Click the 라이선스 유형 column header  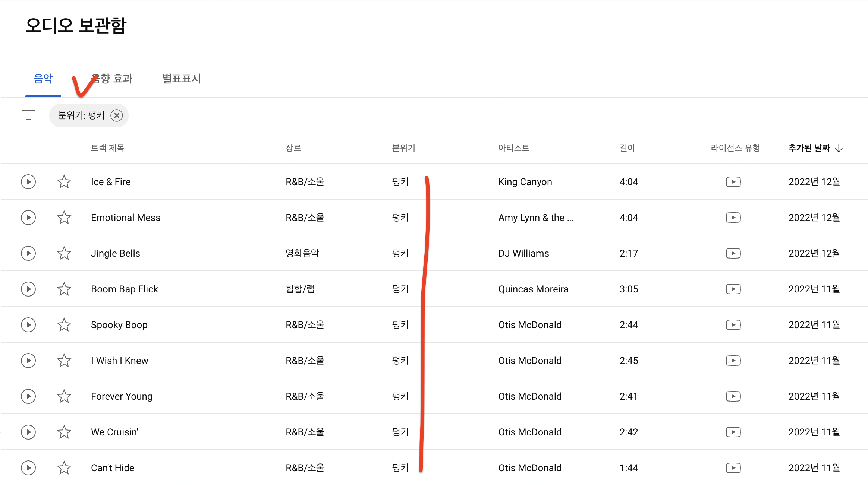(x=735, y=148)
